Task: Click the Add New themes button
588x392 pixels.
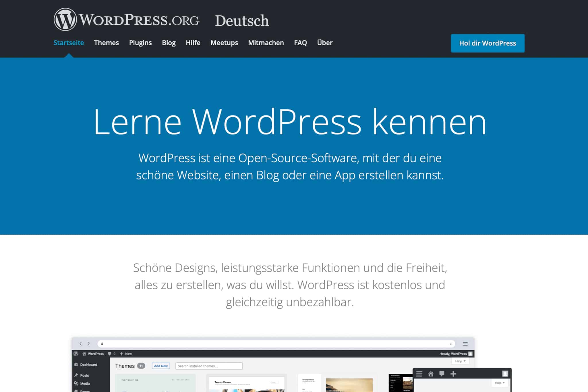Action: click(161, 366)
